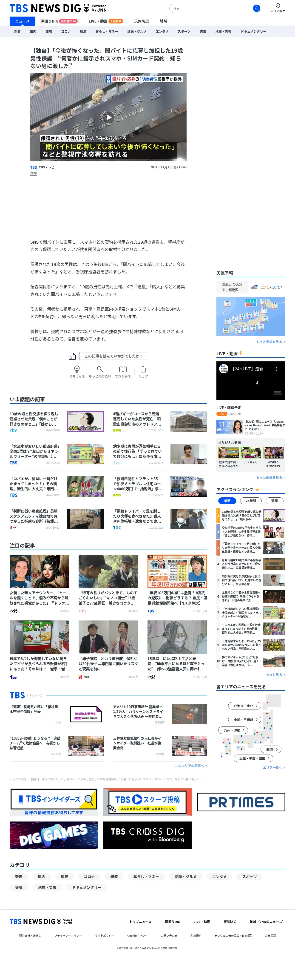The image size is (295, 980).
Task: Open the PR TIMES banner
Action: click(x=241, y=802)
